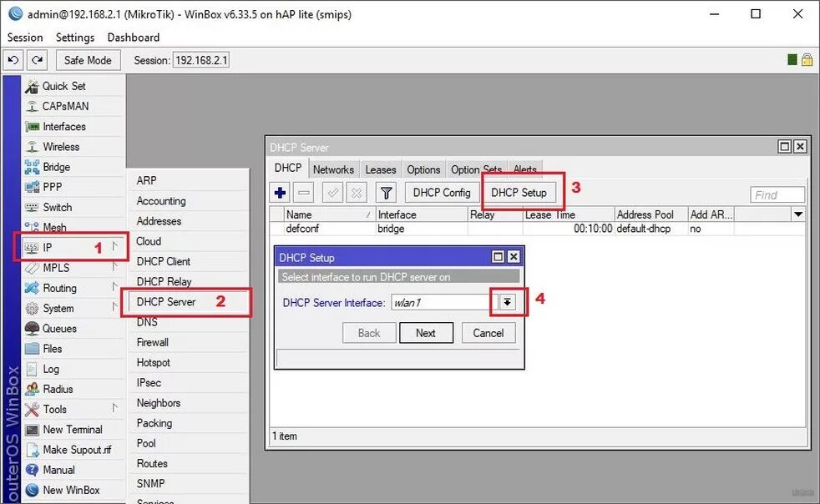The image size is (820, 504).
Task: Click the Redo arrow in the toolbar
Action: click(37, 60)
